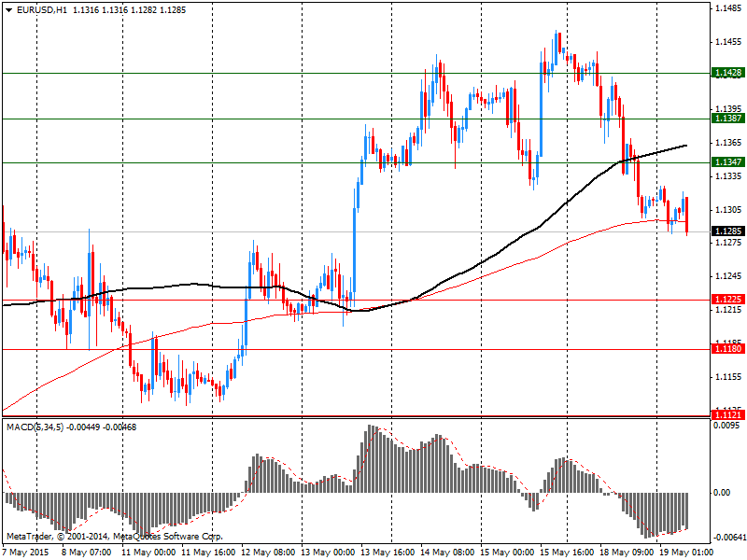Click the 15 May 00:00 time label

pos(507,553)
